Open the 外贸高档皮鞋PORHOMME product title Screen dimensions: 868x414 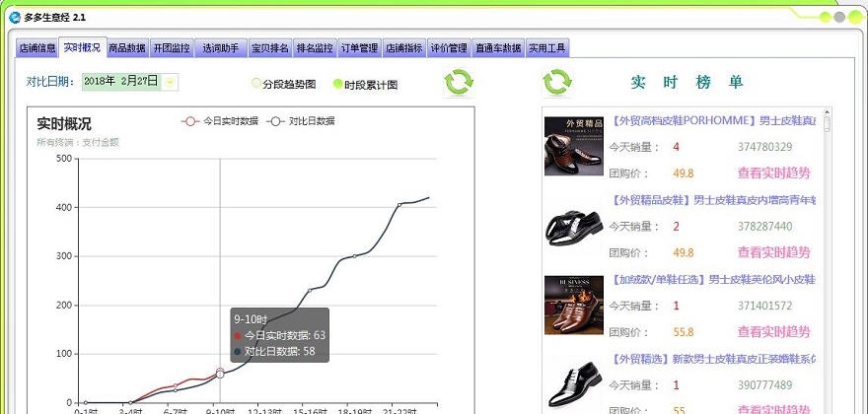(x=714, y=120)
